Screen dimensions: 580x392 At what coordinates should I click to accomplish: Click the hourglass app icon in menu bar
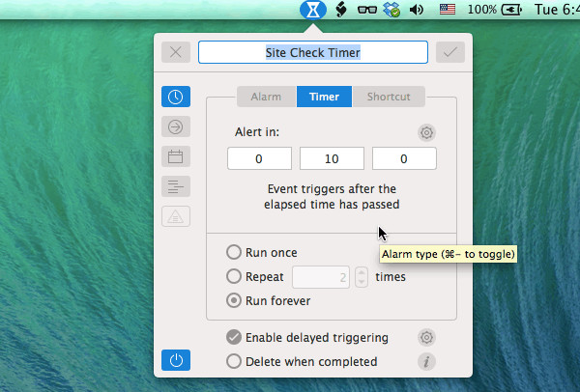point(313,10)
